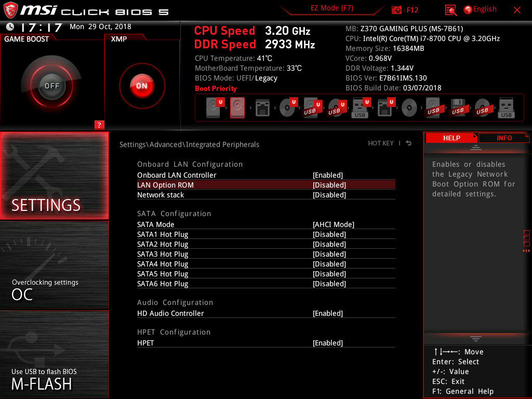
Task: Select the legacy USB CD/DVD boot icon
Action: click(483, 108)
